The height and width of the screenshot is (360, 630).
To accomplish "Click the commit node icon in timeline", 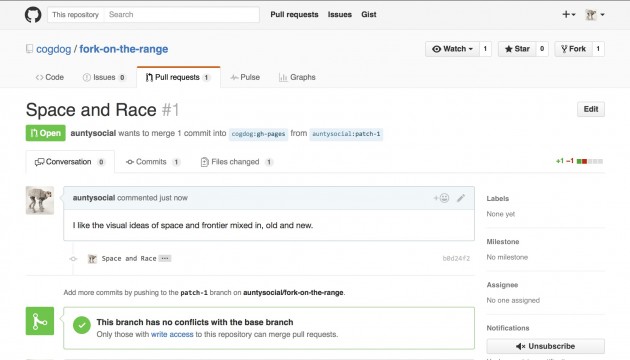I will [73, 259].
